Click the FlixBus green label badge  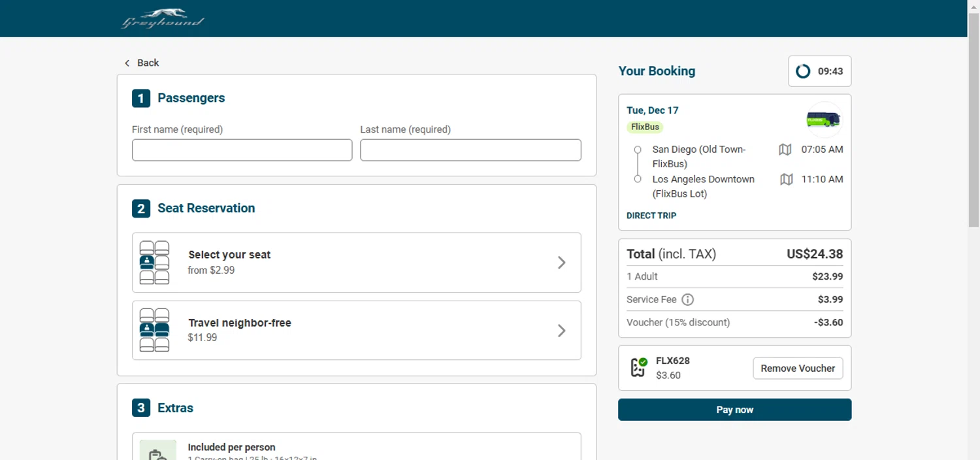click(645, 127)
